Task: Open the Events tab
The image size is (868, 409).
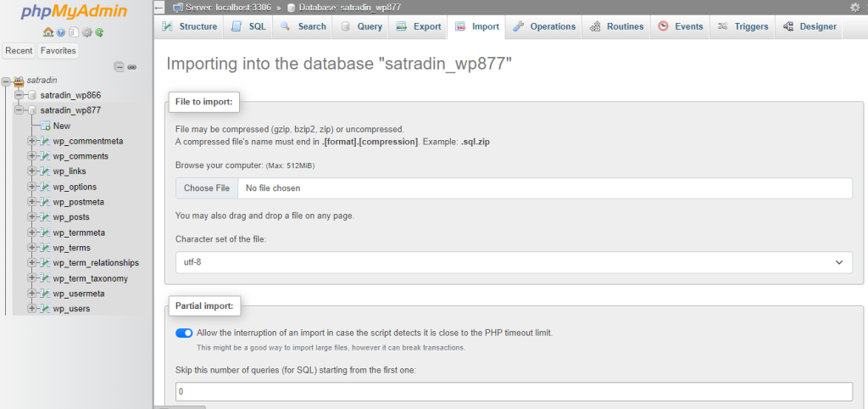Action: tap(680, 26)
